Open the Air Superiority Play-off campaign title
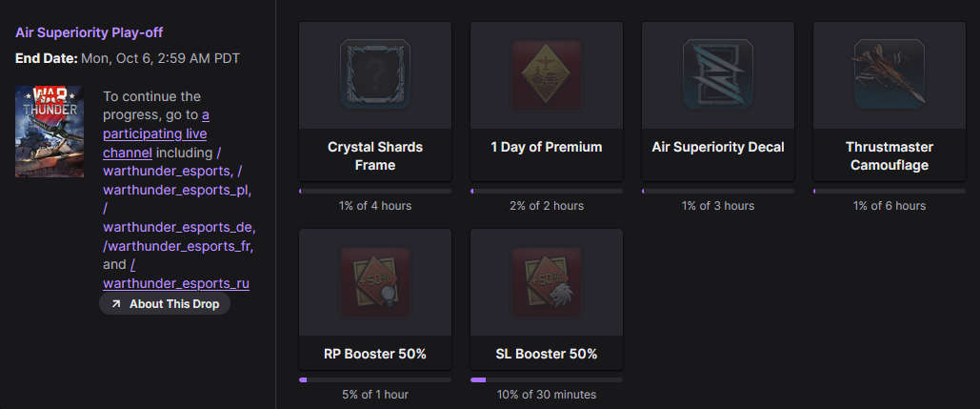Image resolution: width=980 pixels, height=409 pixels. 89,32
